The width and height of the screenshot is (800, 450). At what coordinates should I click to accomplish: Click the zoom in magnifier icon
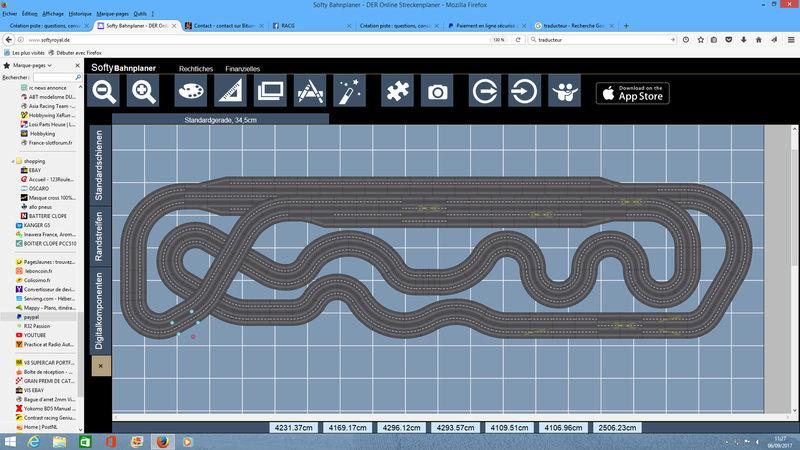(x=144, y=92)
